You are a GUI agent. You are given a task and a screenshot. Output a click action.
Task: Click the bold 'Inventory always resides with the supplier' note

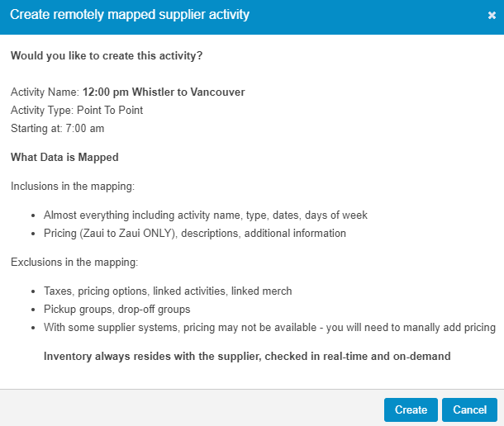(x=247, y=357)
